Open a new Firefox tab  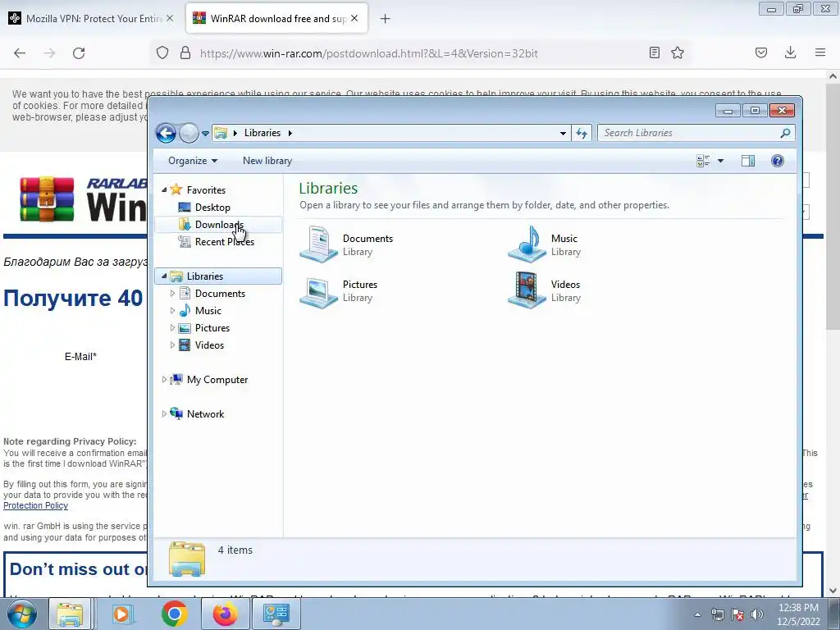tap(386, 19)
